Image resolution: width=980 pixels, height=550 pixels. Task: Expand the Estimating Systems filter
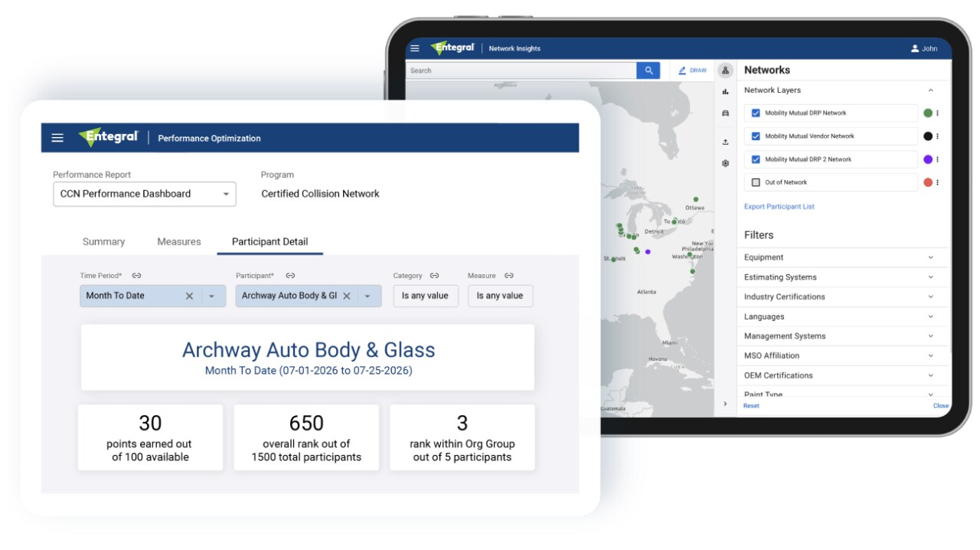[x=931, y=277]
